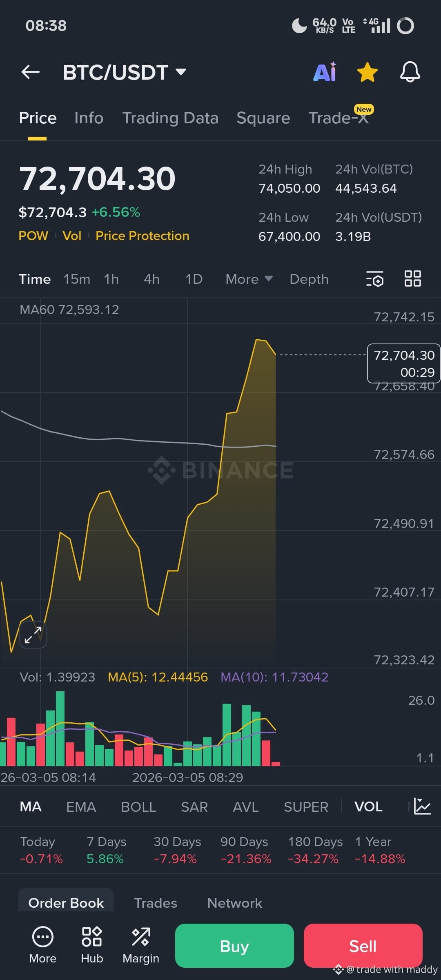Viewport: 441px width, 980px height.
Task: Select the 4h timeframe
Action: click(x=151, y=279)
